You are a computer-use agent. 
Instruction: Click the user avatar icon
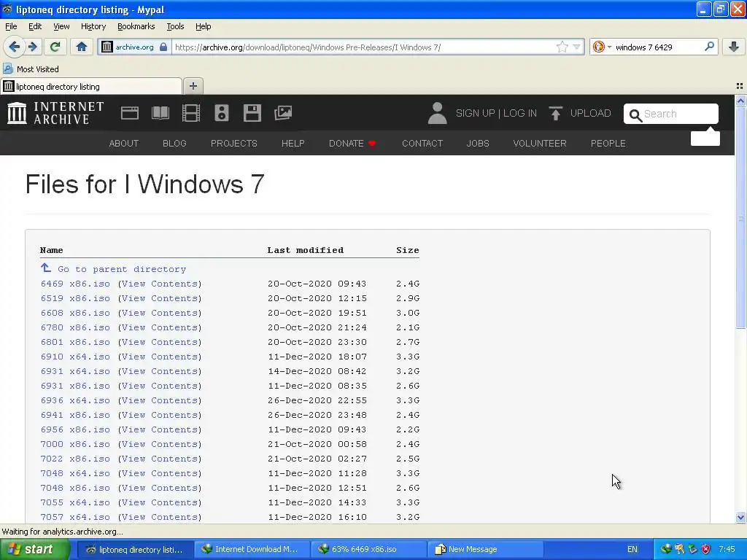[x=438, y=113]
